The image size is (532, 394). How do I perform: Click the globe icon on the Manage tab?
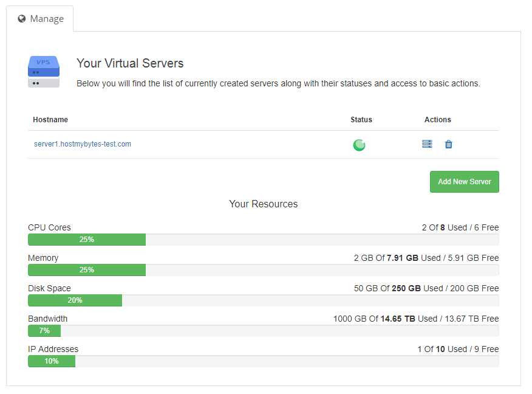22,19
